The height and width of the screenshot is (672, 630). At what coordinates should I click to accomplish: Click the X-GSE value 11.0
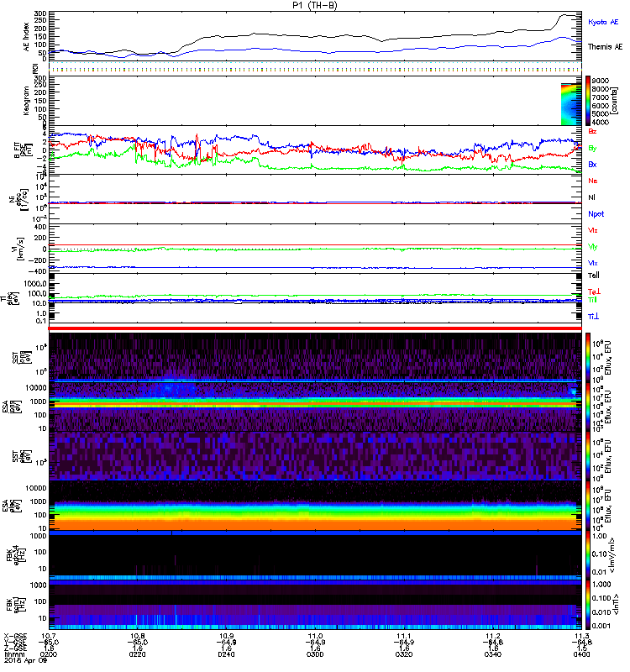pos(315,636)
